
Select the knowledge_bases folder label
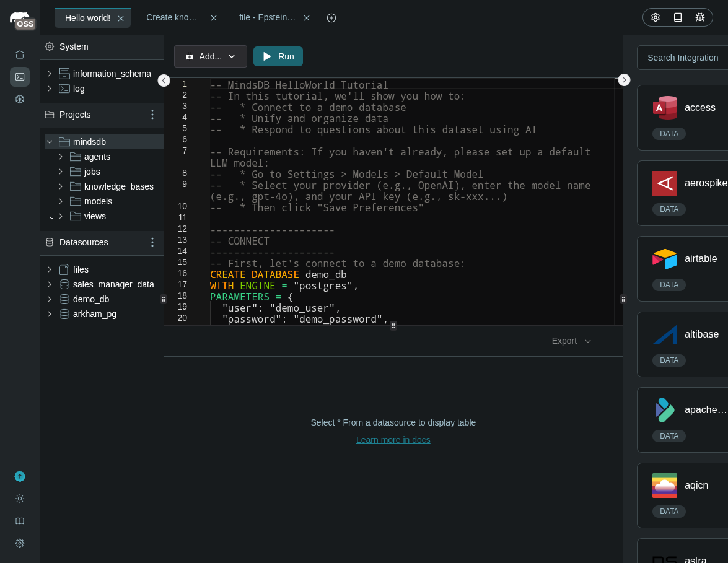pyautogui.click(x=119, y=186)
